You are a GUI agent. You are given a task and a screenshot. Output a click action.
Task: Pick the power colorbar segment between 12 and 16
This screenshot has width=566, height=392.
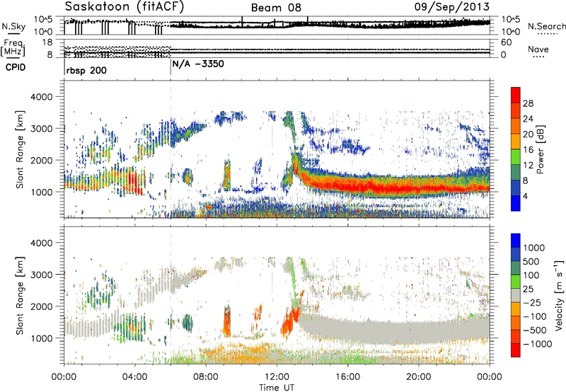pos(516,157)
